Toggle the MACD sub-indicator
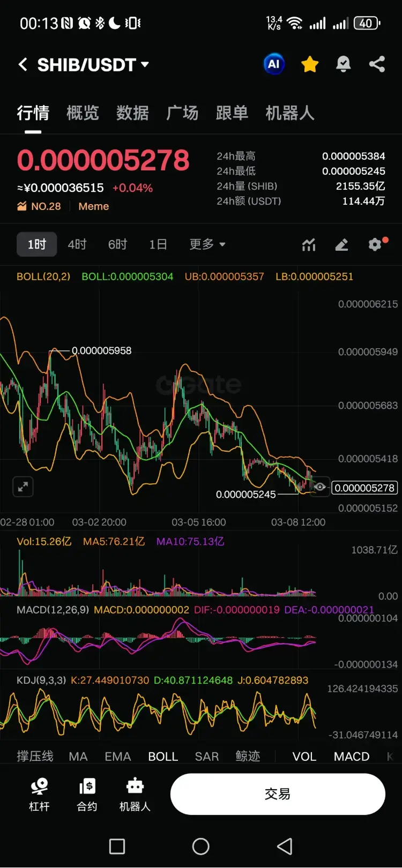This screenshot has height=868, width=402. point(352,756)
